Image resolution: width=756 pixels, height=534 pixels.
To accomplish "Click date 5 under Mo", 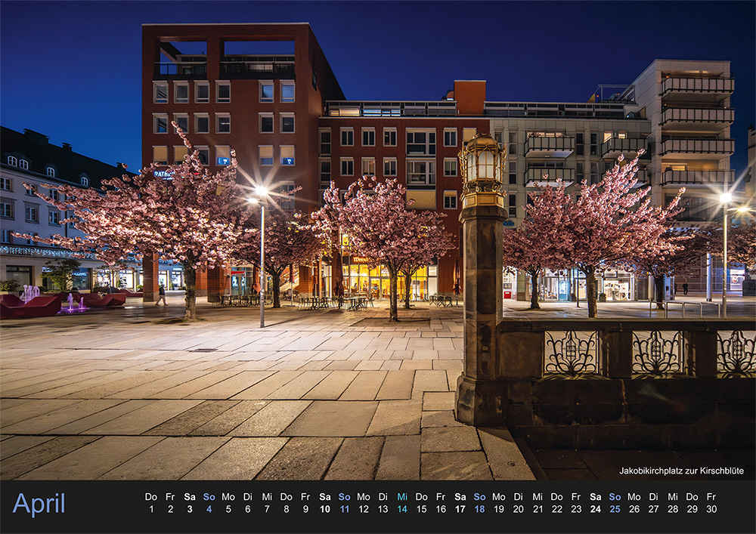I will pos(228,509).
